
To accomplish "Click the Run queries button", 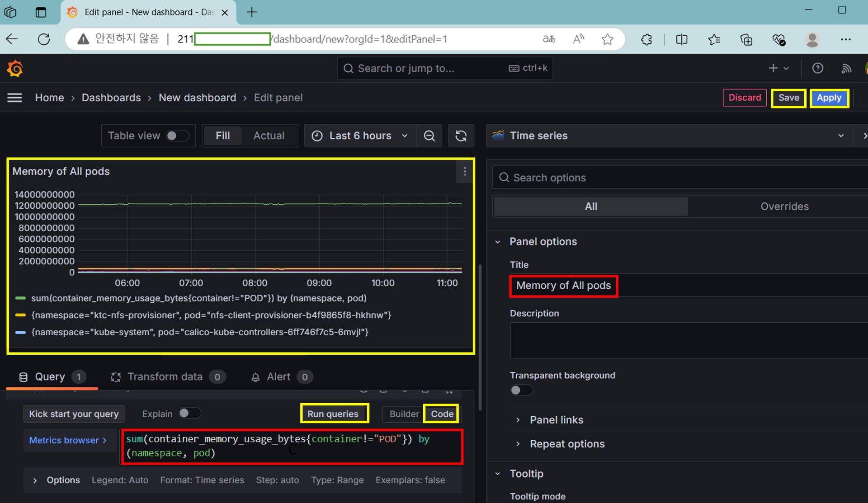I will 333,414.
